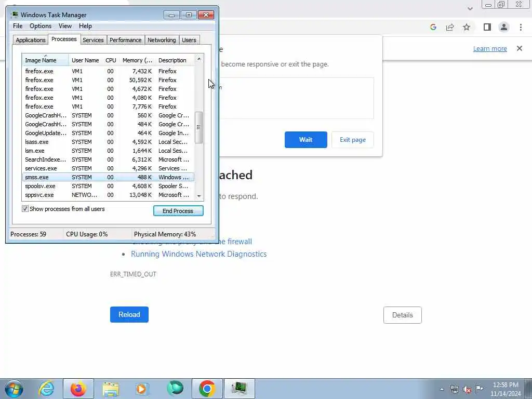The width and height of the screenshot is (532, 399).
Task: Open the Learn more link
Action: click(x=490, y=48)
